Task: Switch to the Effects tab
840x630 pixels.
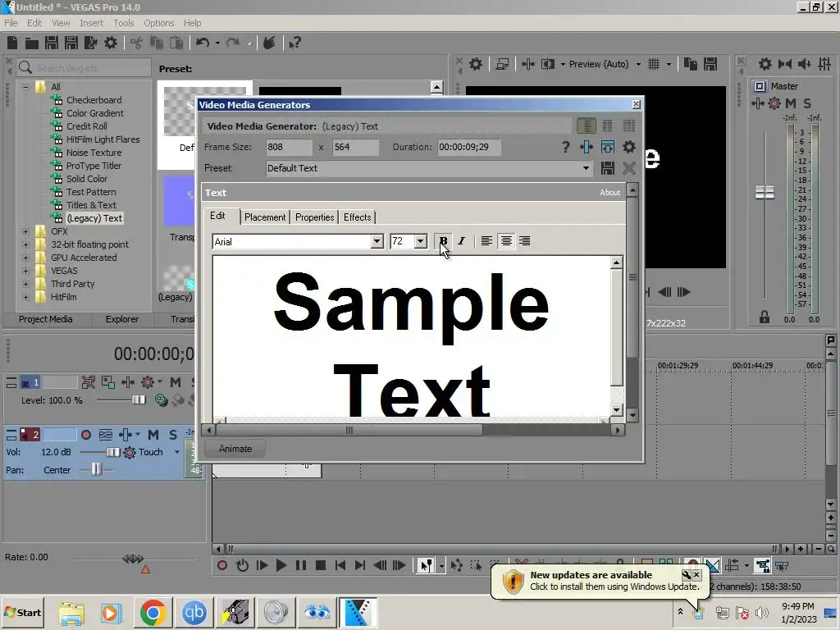Action: click(x=358, y=217)
